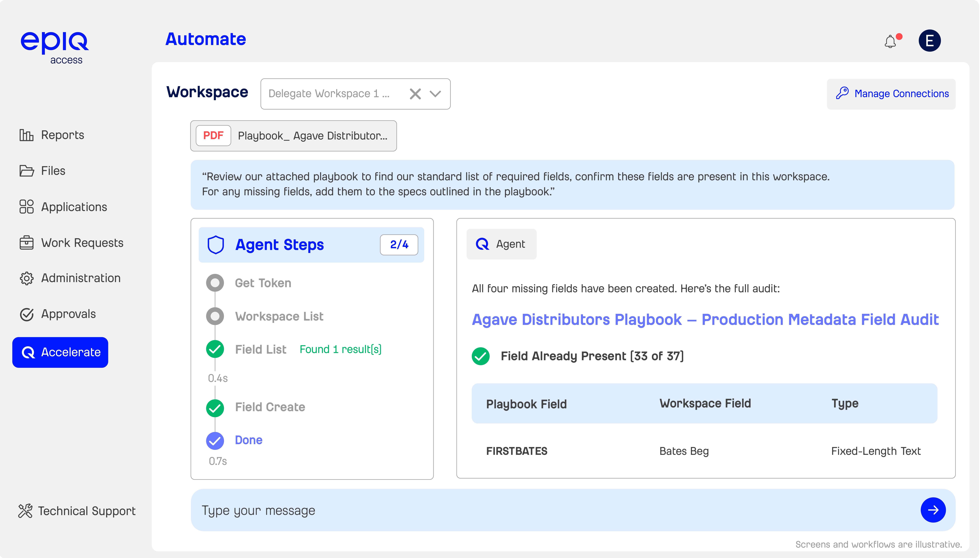
Task: Expand the workspace dropdown chevron
Action: (x=435, y=94)
